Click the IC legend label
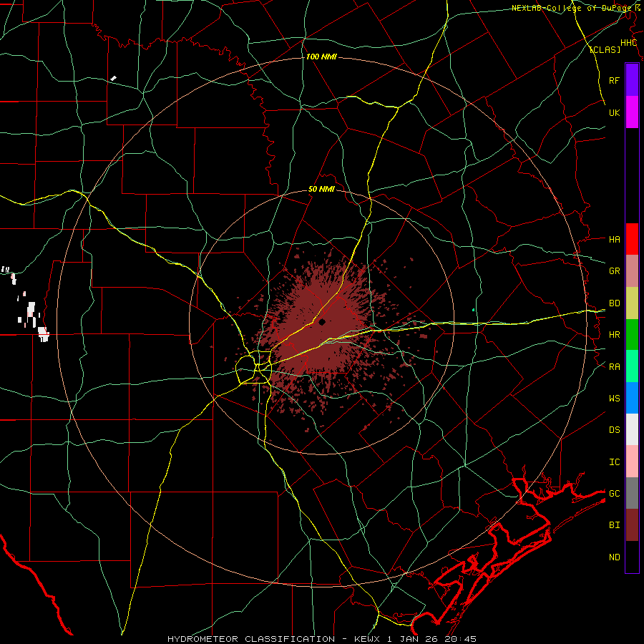644x644 pixels. [614, 462]
